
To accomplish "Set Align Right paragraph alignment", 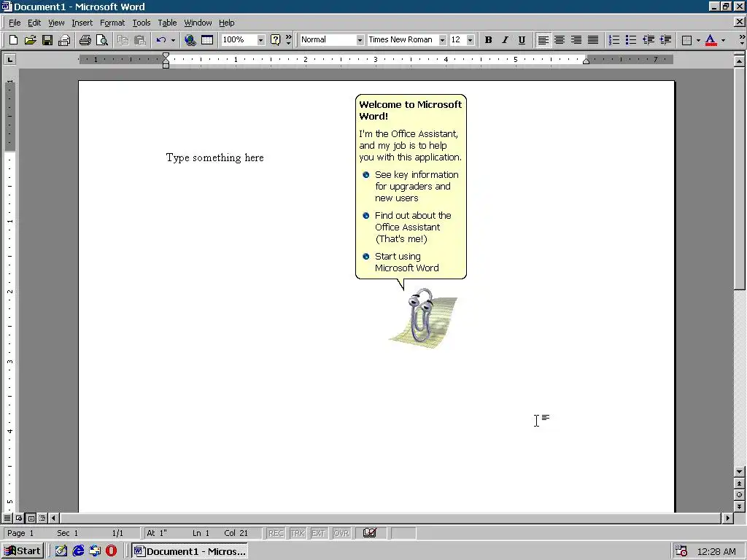I will (x=576, y=40).
